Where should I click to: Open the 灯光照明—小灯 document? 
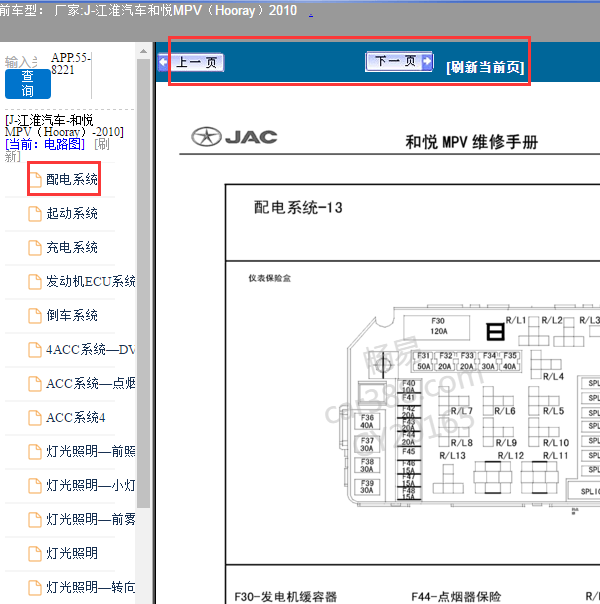coord(91,485)
